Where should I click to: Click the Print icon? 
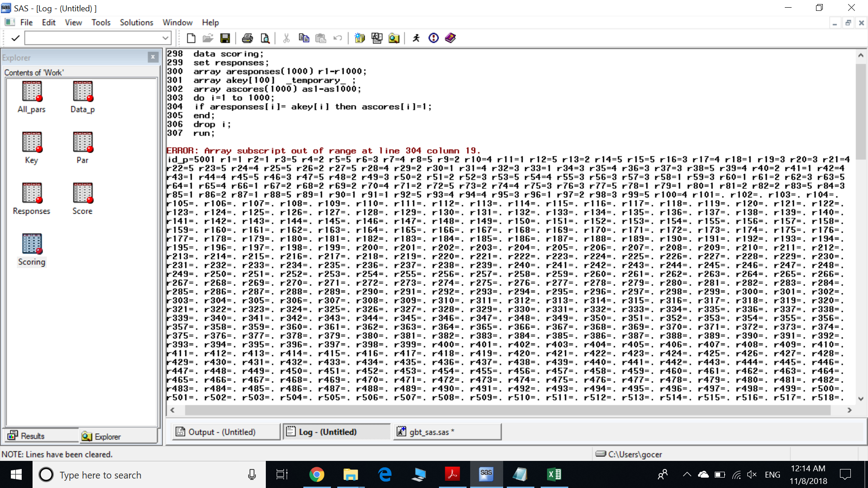tap(247, 38)
